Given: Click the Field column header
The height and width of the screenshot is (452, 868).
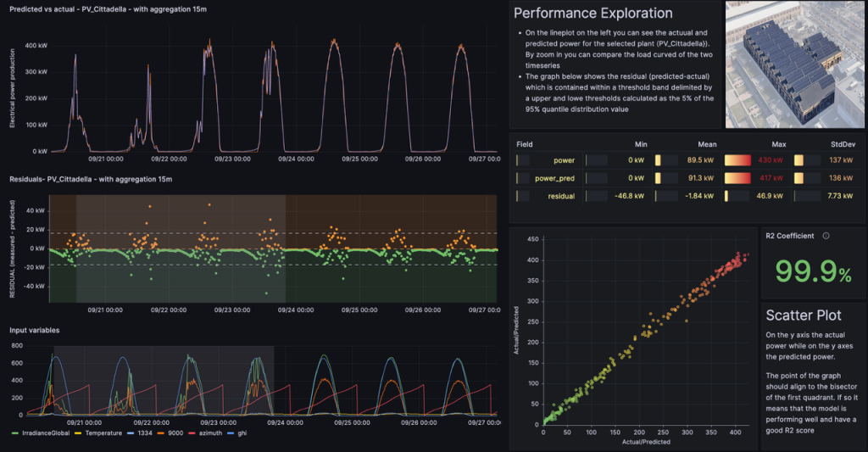Looking at the screenshot, I should tap(525, 144).
